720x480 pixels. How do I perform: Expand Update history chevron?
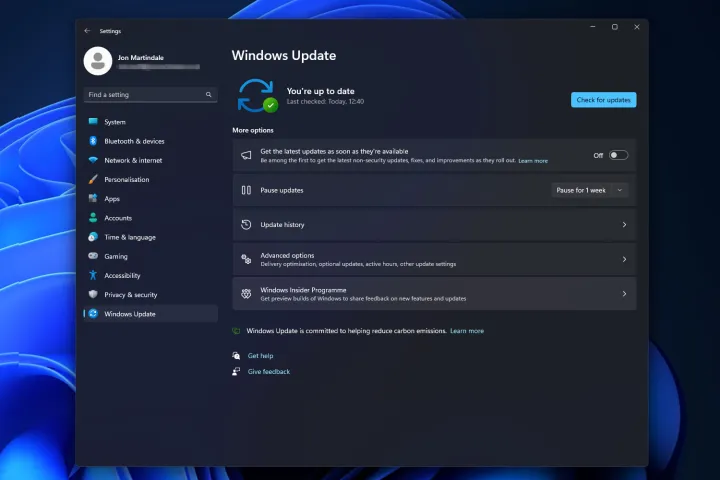(624, 225)
